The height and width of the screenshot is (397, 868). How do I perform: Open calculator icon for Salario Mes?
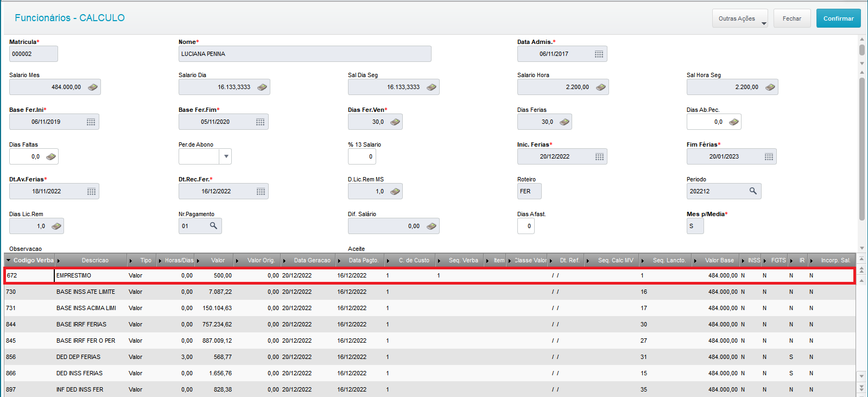pyautogui.click(x=93, y=87)
